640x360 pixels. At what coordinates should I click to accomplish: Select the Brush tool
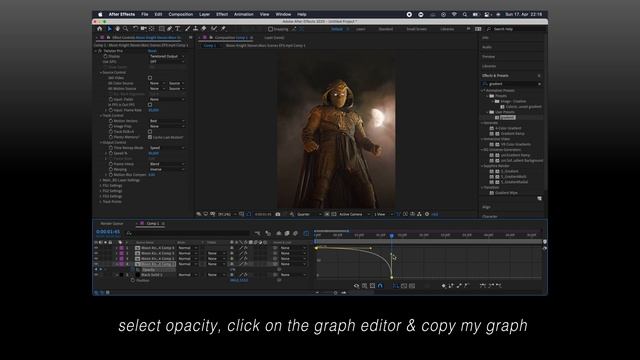click(187, 29)
